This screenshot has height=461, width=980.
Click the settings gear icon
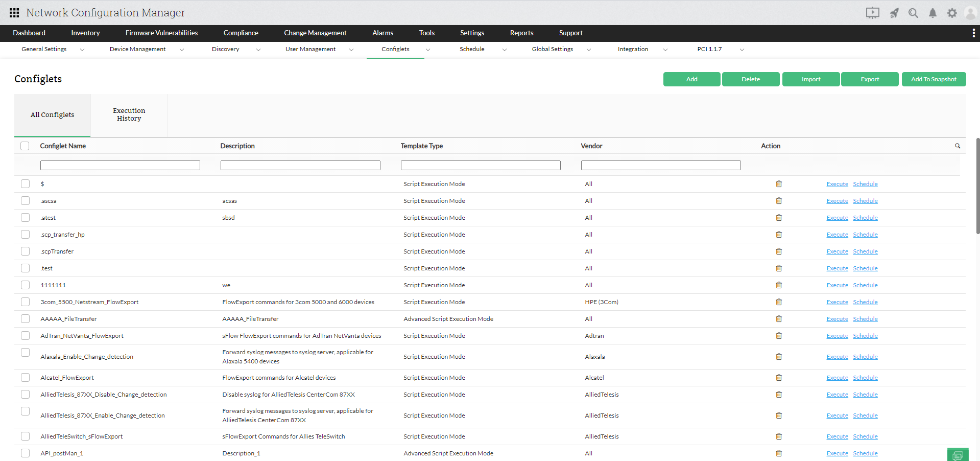[x=952, y=13]
